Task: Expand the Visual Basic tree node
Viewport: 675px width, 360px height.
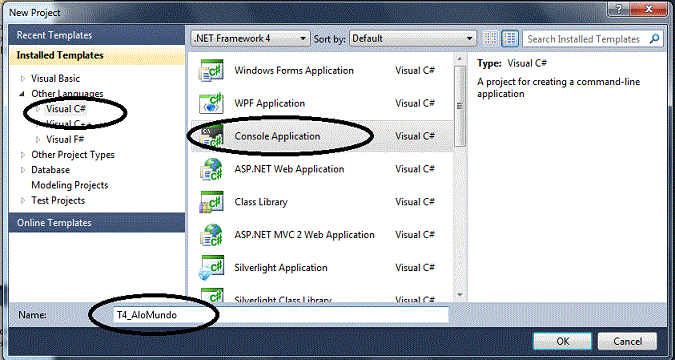Action: click(x=23, y=79)
